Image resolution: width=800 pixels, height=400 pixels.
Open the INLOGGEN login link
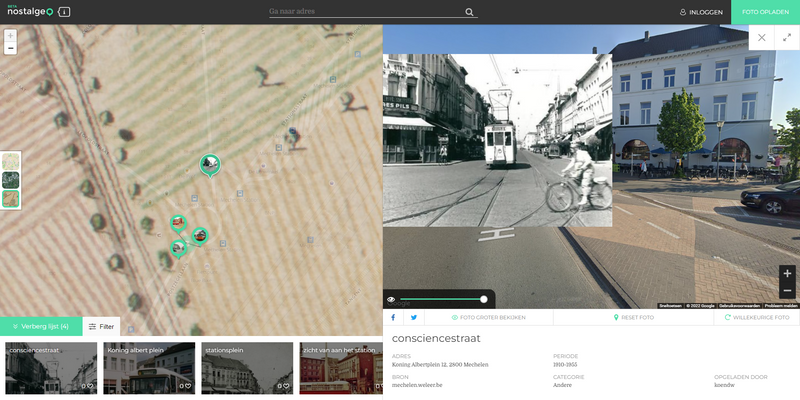pos(701,12)
